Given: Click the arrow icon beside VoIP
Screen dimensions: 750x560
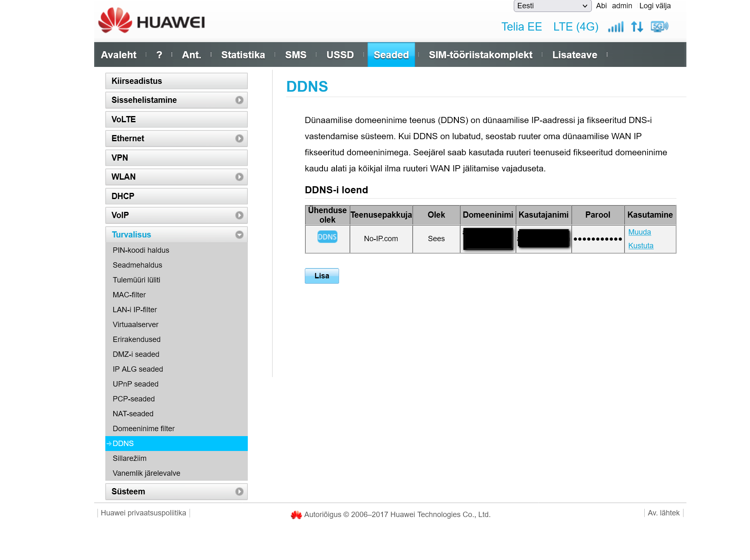Looking at the screenshot, I should (x=239, y=216).
